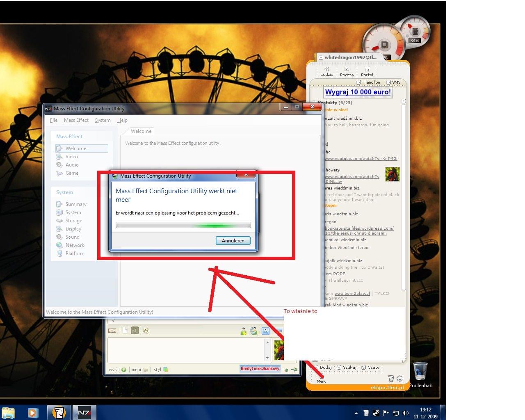
Task: Open the Platform sidebar icon
Action: click(x=59, y=253)
